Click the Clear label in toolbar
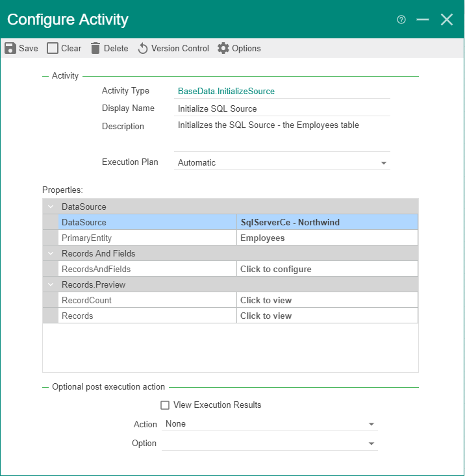Viewport: 465px width, 476px height. tap(71, 48)
